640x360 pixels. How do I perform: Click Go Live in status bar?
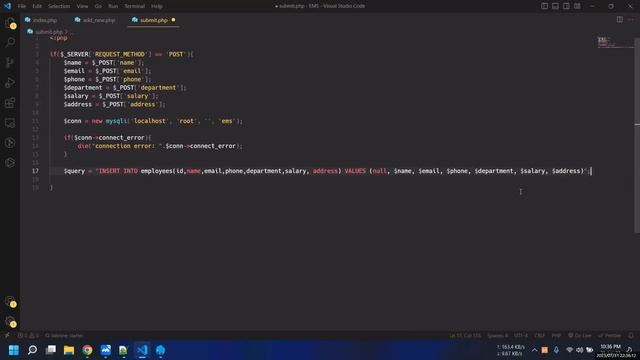[x=580, y=336]
